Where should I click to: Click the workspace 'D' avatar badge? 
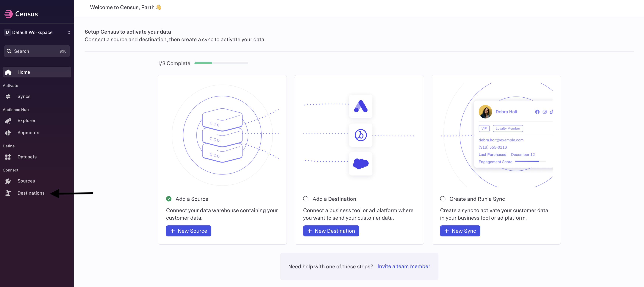7,32
